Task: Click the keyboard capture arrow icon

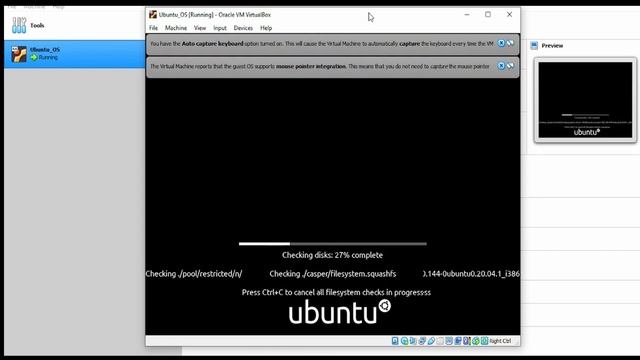Action: (484, 341)
